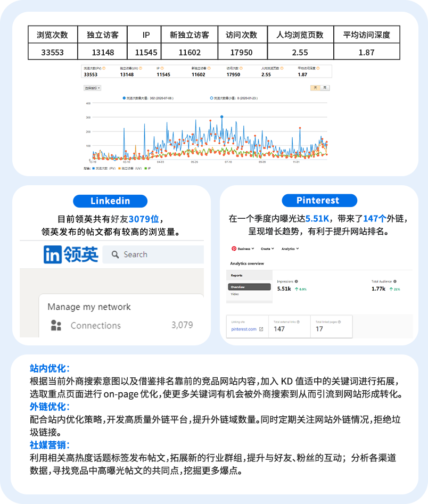
Task: Select Video in the Reports sidebar
Action: pyautogui.click(x=235, y=294)
